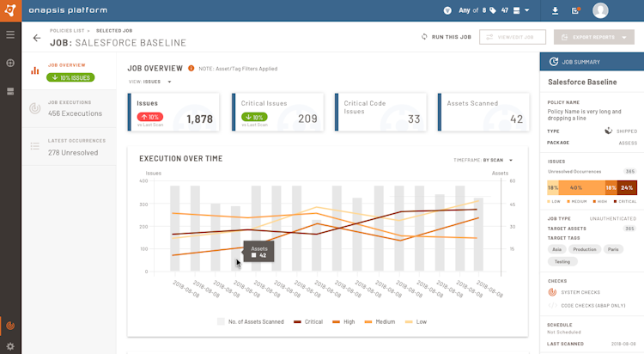Viewport: 644px width, 354px height.
Task: Open the Job Overview tab
Action: pyautogui.click(x=69, y=71)
